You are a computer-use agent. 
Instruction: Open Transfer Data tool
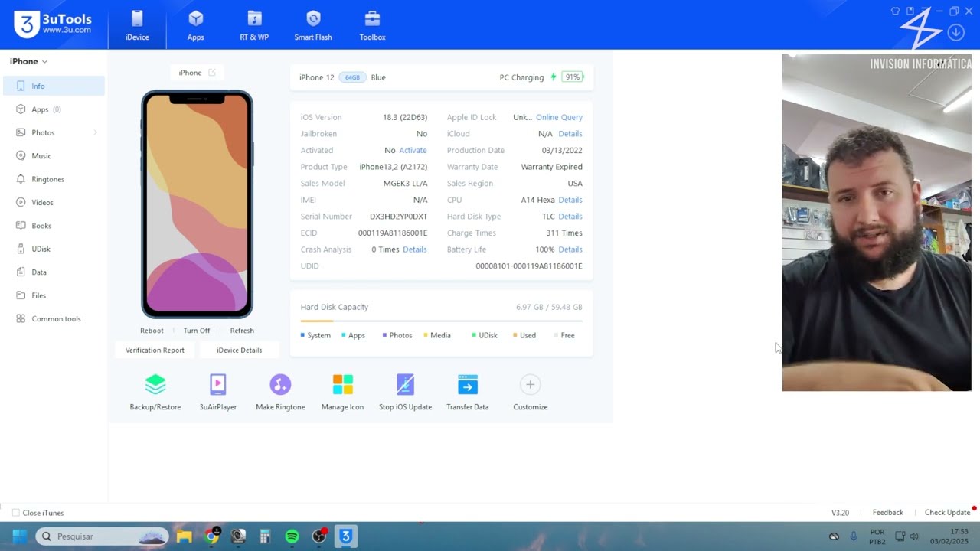point(468,393)
